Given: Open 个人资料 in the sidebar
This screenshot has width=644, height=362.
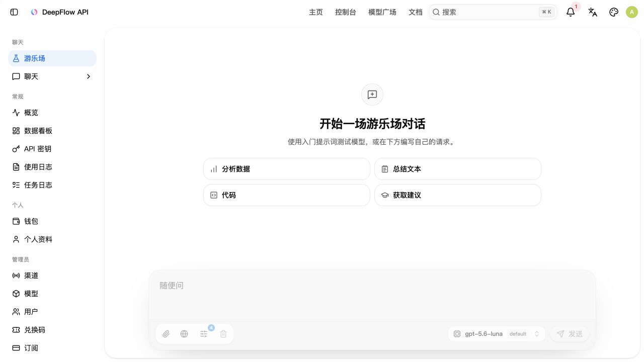Looking at the screenshot, I should 52,239.
